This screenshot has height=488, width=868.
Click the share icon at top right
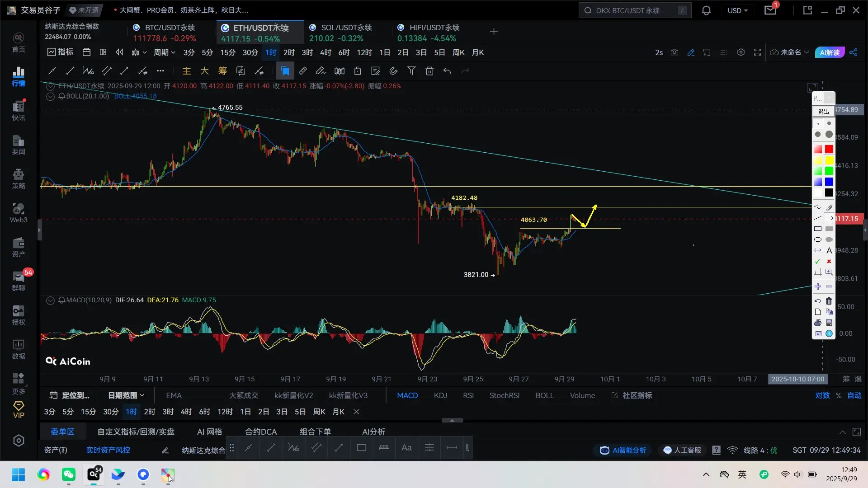(854, 52)
